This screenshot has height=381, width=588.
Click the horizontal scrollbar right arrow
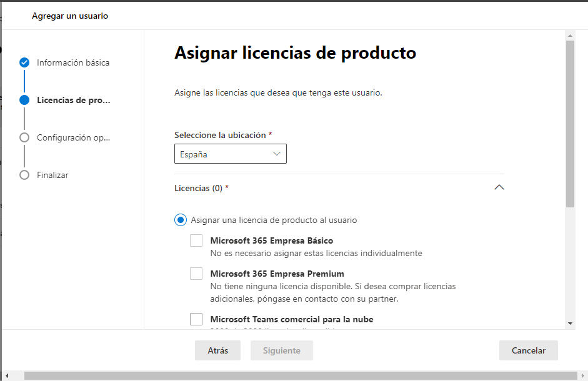click(x=583, y=375)
